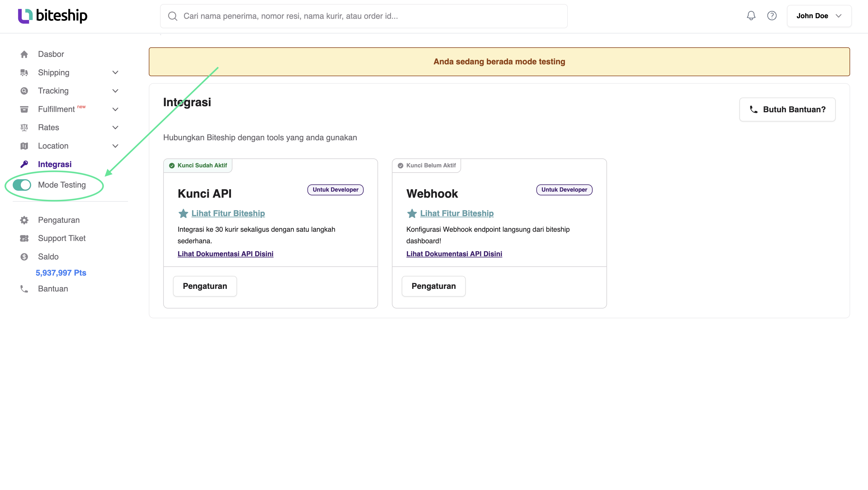Click 'Hubungkan Biteship dengan tools yang anda gunakan' text
This screenshot has width=868, height=490.
pos(260,138)
